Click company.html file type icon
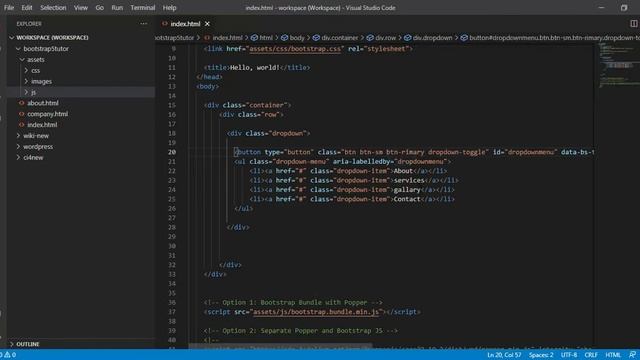The height and width of the screenshot is (360, 640). pos(22,114)
